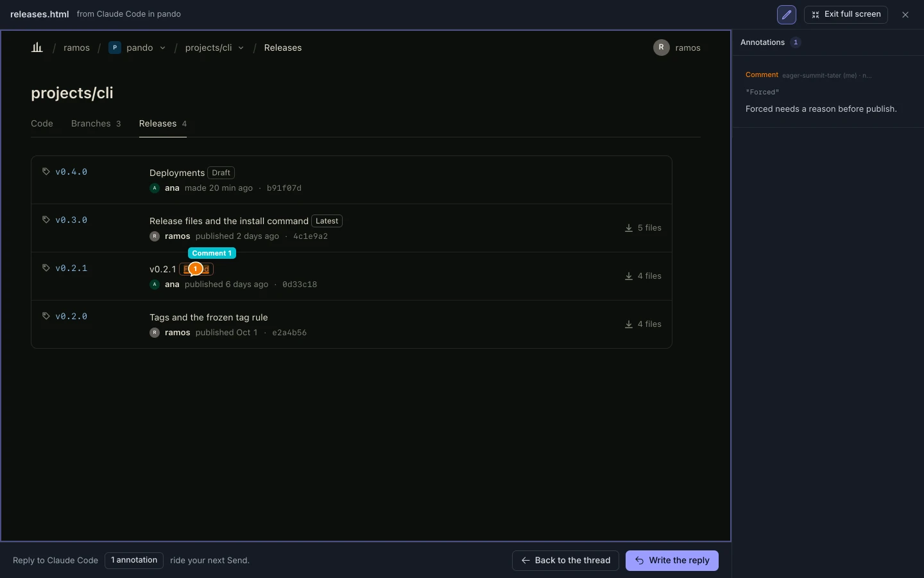Click commit hash b91f07d
924x578 pixels.
(284, 188)
